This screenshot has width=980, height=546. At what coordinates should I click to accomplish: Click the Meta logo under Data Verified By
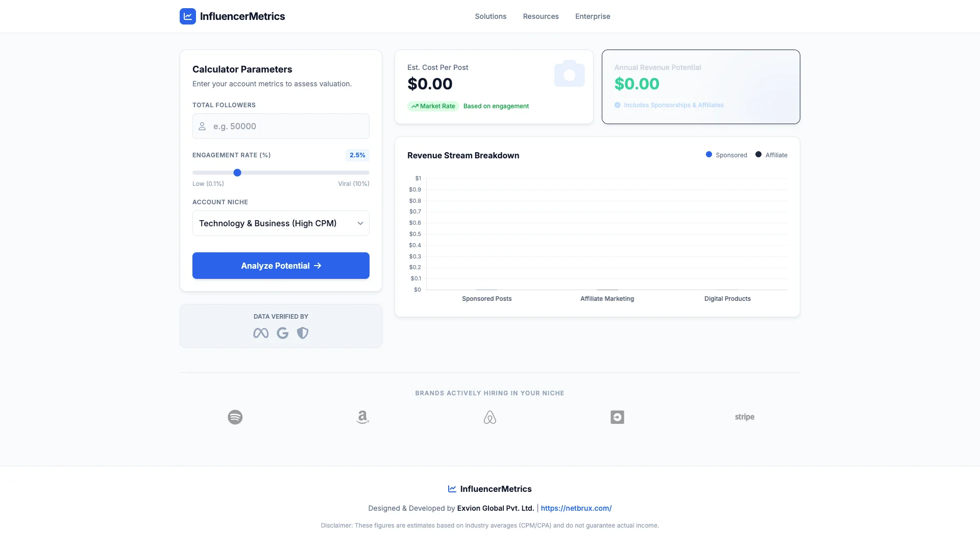pyautogui.click(x=261, y=333)
